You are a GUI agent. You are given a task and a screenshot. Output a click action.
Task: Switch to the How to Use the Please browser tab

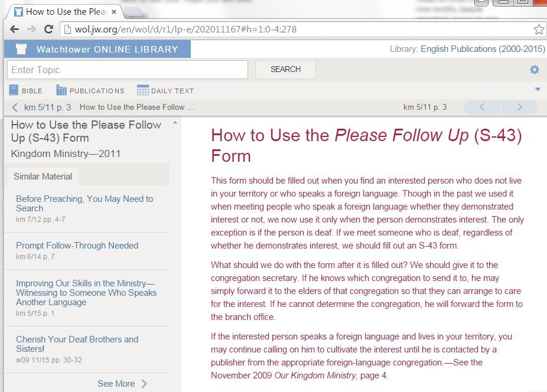pos(66,12)
